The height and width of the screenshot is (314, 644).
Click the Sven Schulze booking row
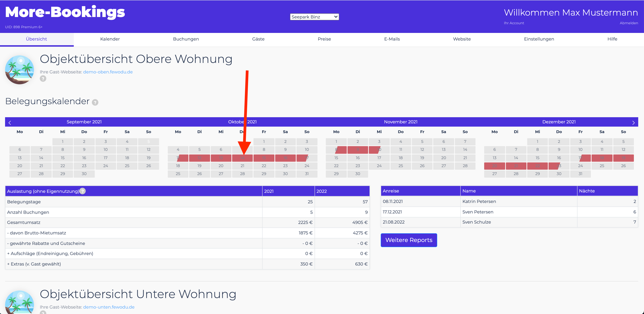(509, 222)
